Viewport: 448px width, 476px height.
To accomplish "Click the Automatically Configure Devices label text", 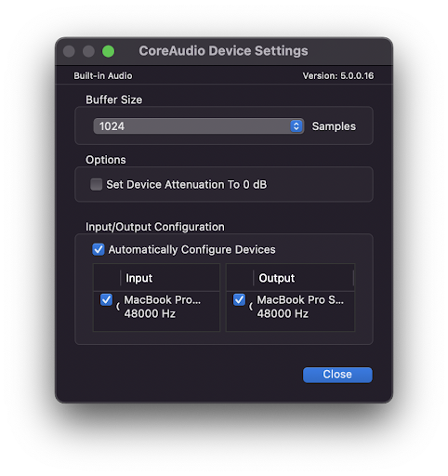I will (x=191, y=249).
